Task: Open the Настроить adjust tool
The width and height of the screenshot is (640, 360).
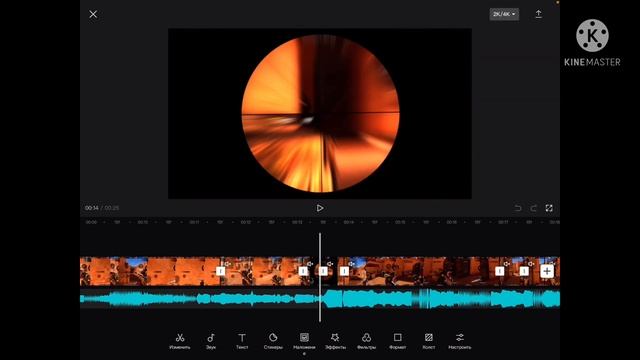Action: coord(460,341)
